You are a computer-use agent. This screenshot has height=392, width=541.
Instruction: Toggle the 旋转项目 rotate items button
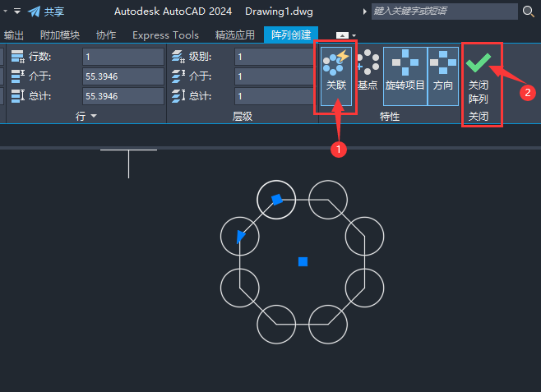(405, 76)
